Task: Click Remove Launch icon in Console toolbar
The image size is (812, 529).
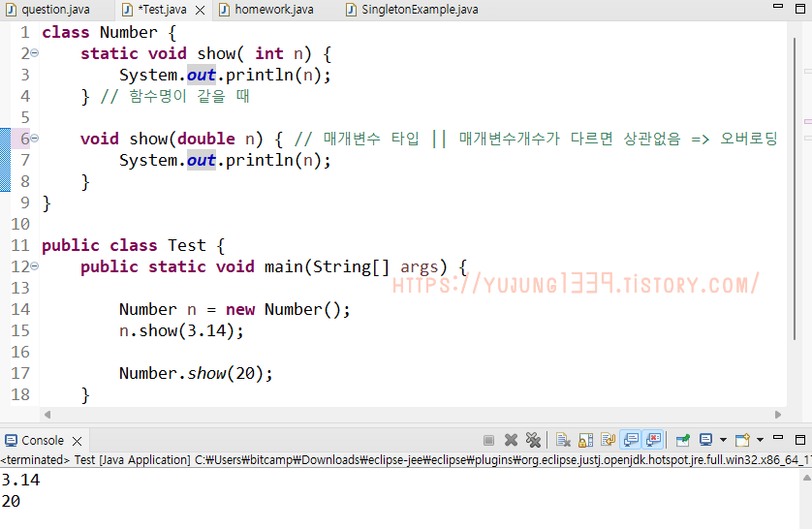Action: click(x=511, y=441)
